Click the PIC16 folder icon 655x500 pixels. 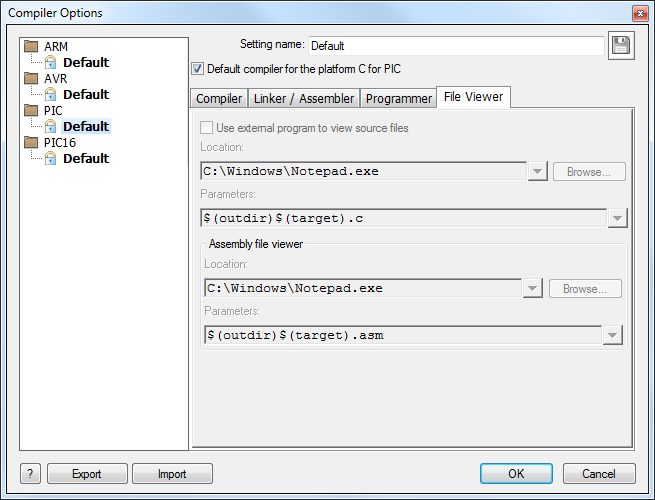(31, 142)
